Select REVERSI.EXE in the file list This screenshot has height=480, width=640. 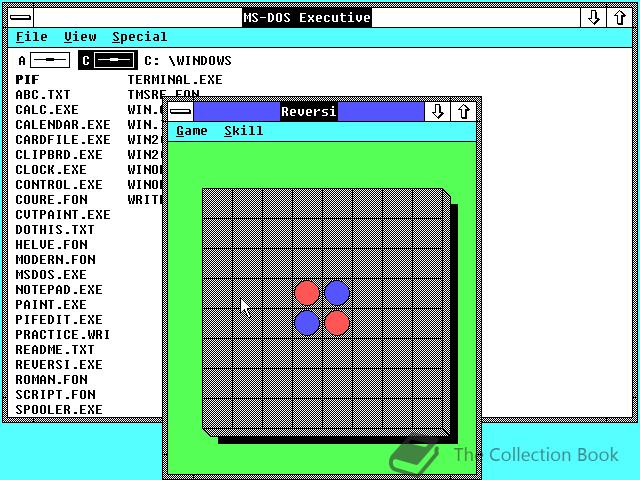coord(59,365)
